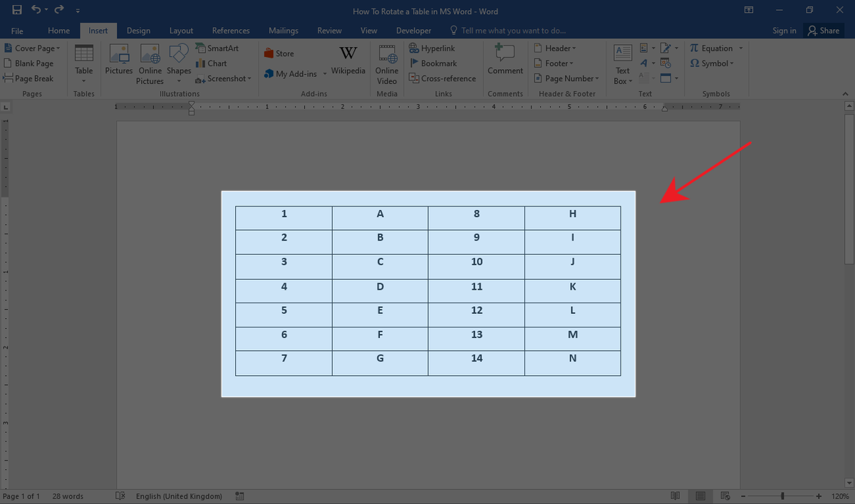Insert Pictures from this device
The height and width of the screenshot is (504, 855).
tap(119, 59)
